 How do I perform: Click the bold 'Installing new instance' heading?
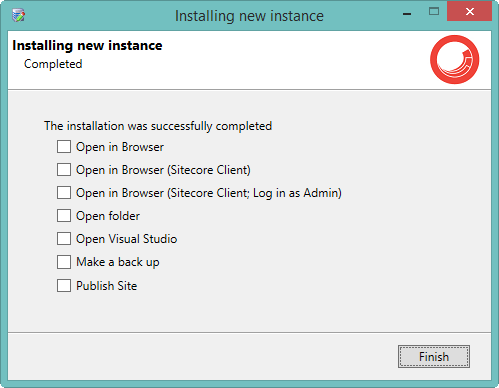87,45
